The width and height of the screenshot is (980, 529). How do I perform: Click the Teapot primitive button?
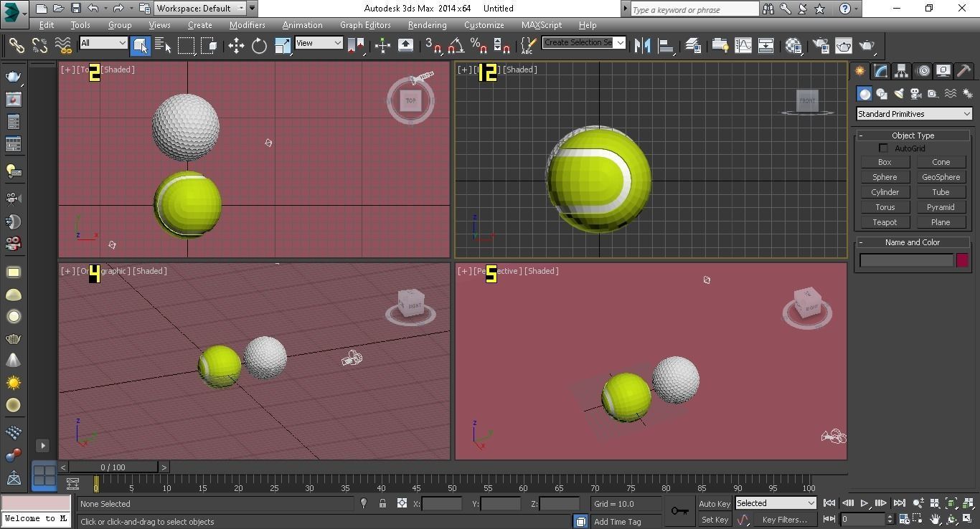click(x=885, y=222)
